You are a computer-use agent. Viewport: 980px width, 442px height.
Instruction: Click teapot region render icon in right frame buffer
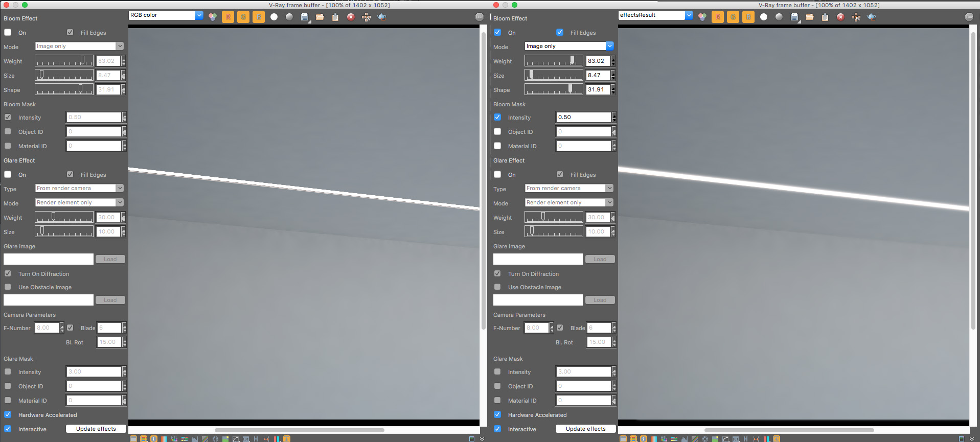tap(872, 17)
